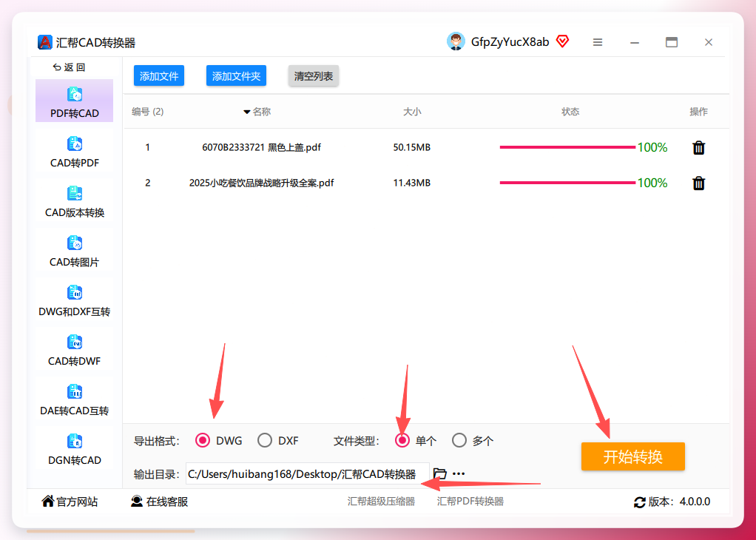Select the DAE转CAD互转 sidebar icon
The image size is (756, 540).
74,391
